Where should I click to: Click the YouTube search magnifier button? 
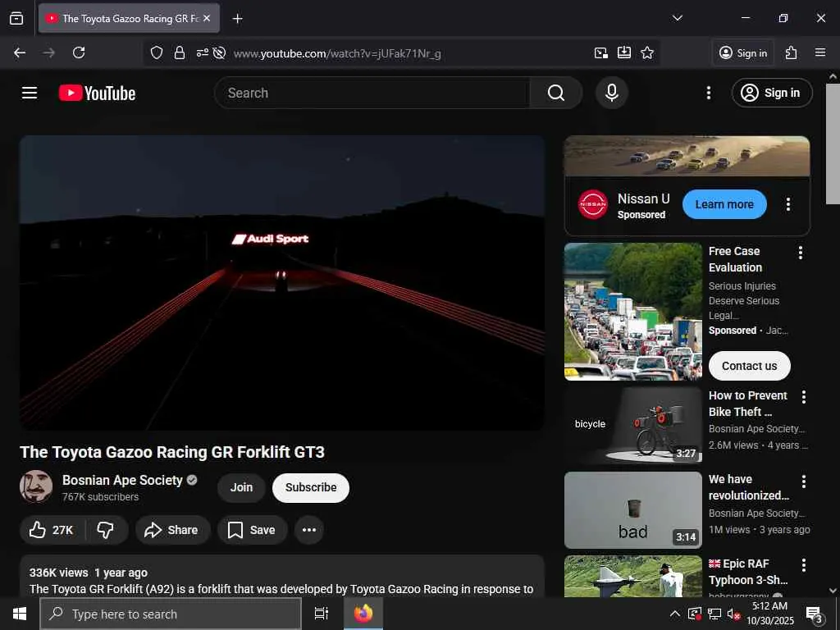click(x=556, y=93)
